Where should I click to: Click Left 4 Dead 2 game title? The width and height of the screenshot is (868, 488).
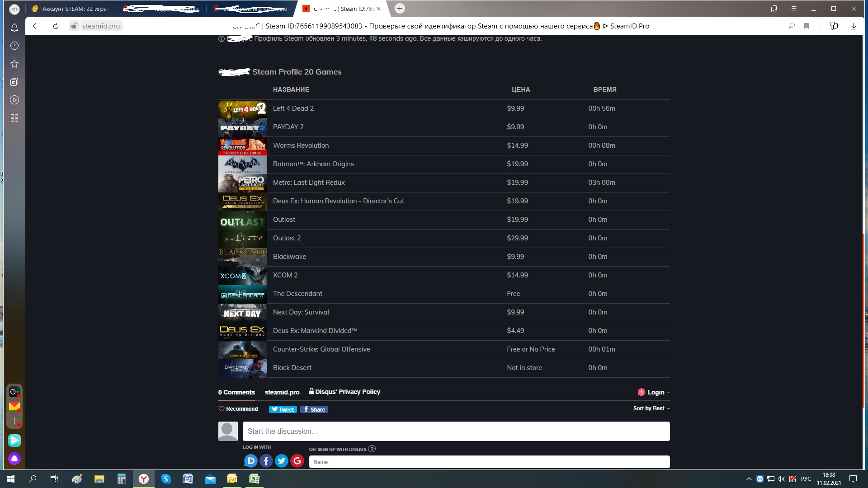pyautogui.click(x=293, y=108)
